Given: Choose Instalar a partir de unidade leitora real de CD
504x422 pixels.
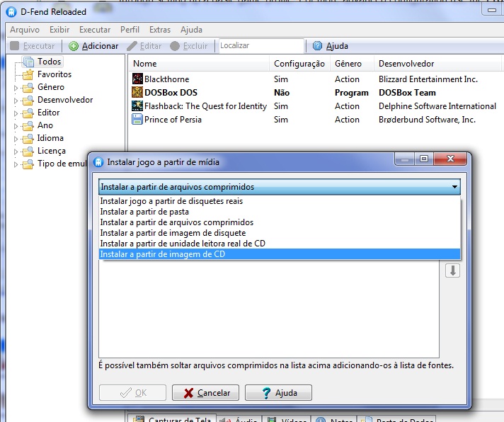Looking at the screenshot, I should tap(280, 244).
